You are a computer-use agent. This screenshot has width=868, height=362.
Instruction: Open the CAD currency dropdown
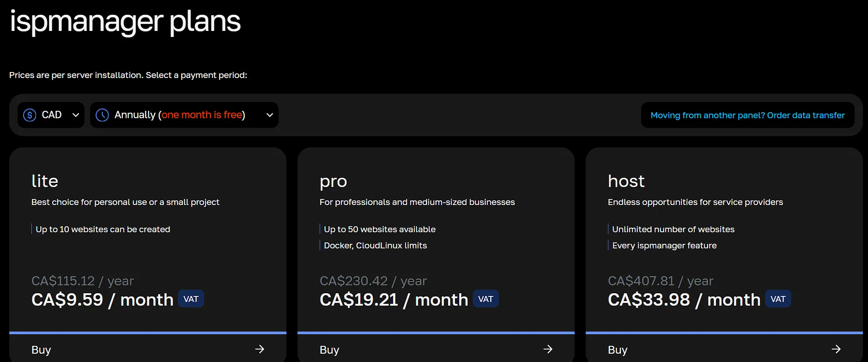point(51,115)
